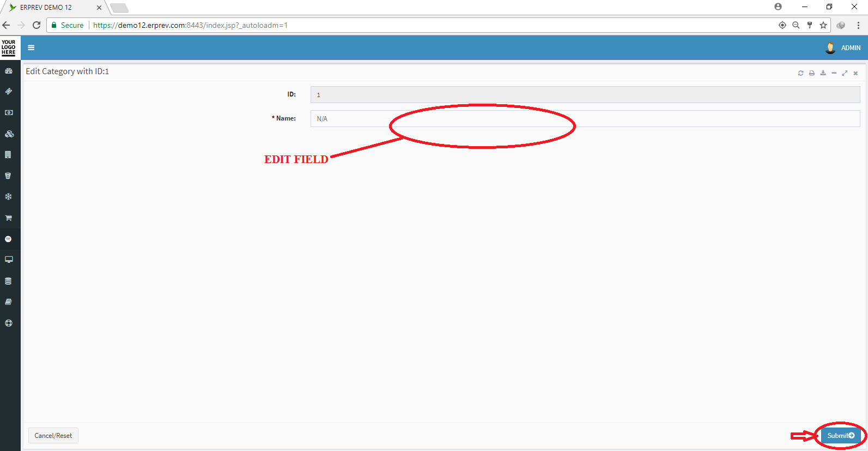Open the book sidebar icon
The width and height of the screenshot is (868, 451).
[x=9, y=302]
